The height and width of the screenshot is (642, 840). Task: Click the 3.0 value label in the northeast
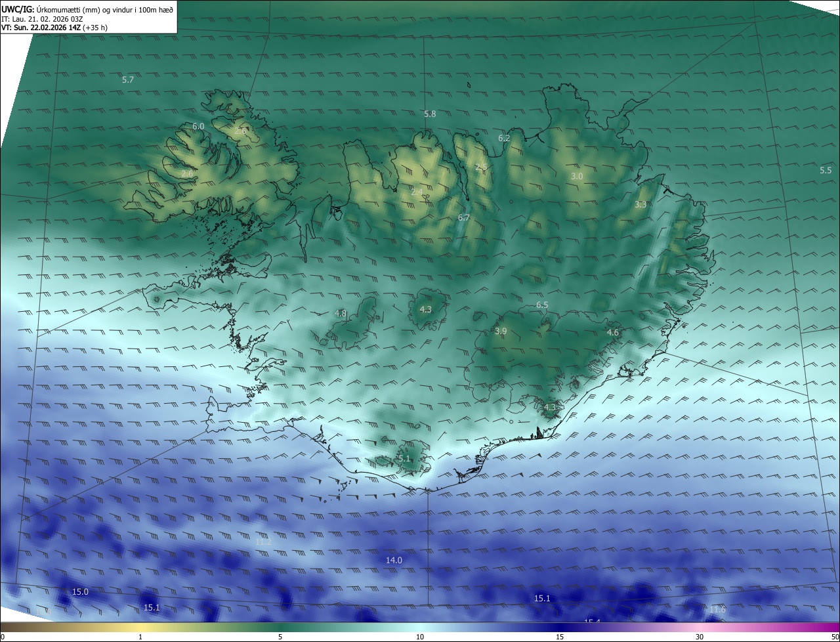coord(577,176)
